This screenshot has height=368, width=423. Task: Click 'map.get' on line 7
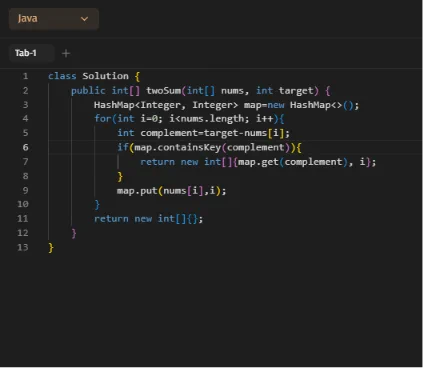tap(258, 162)
